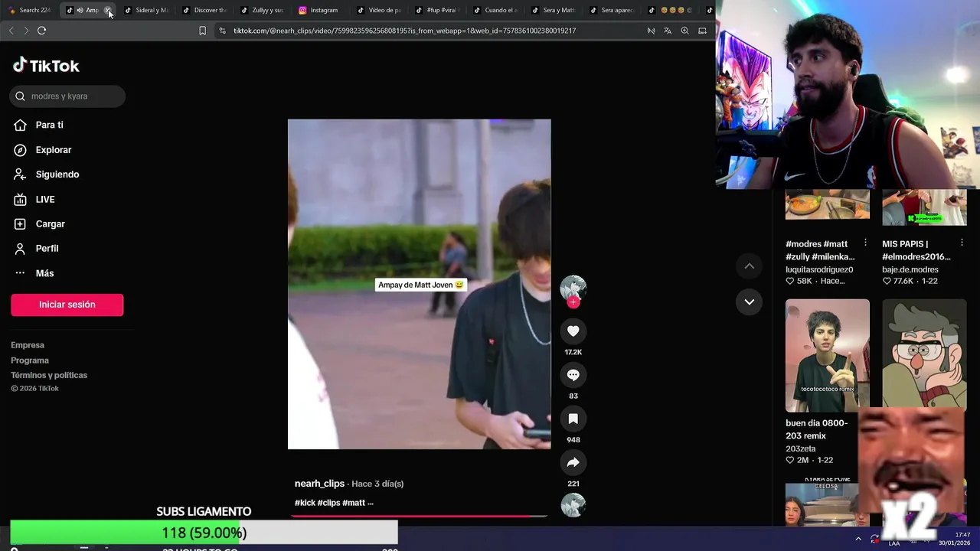Click the search field containing 'modres y kyara'
Screen dimensions: 980x551
pyautogui.click(x=67, y=96)
